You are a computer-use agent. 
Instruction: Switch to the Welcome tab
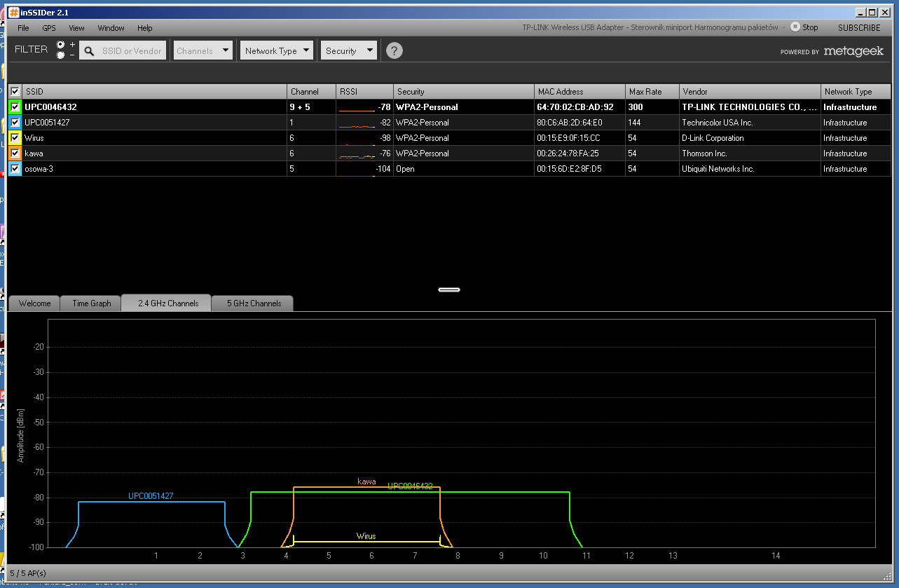tap(34, 303)
